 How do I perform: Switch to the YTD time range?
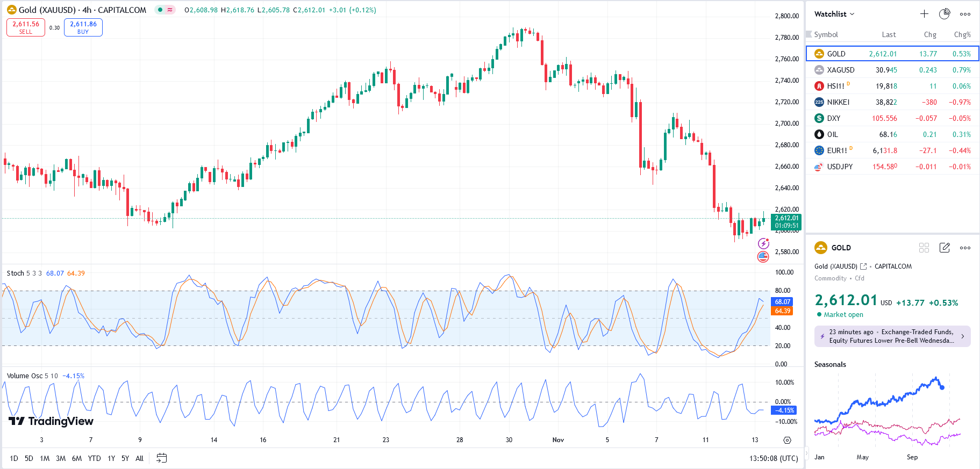(x=94, y=458)
